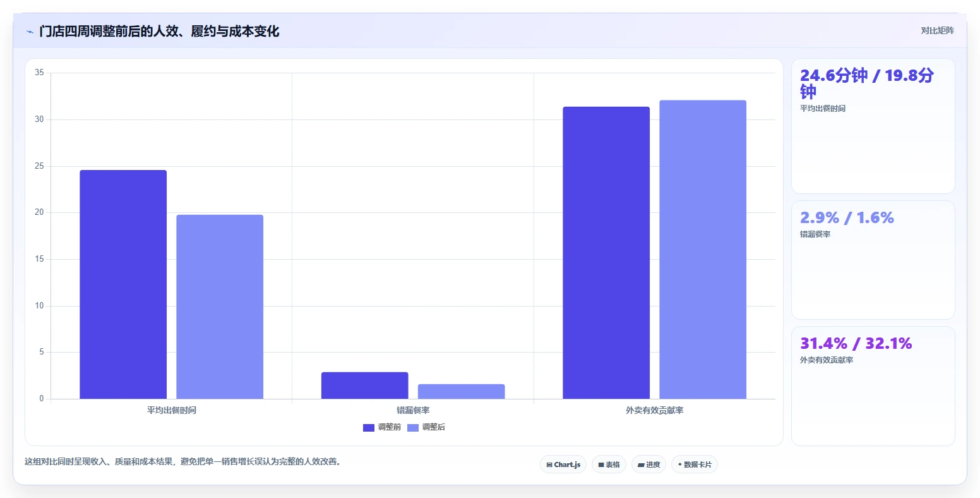Click the y-axis value 20
Screen dimensions: 980x498
coord(39,212)
